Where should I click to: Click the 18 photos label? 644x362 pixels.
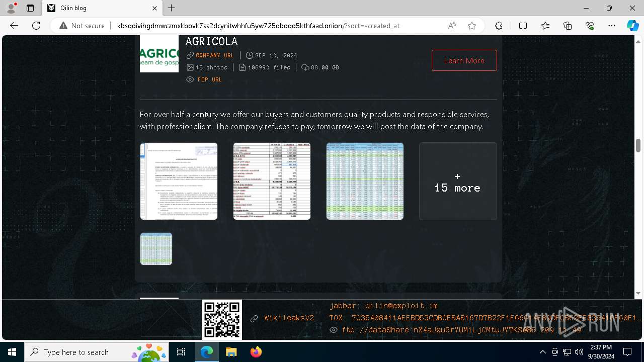[x=211, y=67]
